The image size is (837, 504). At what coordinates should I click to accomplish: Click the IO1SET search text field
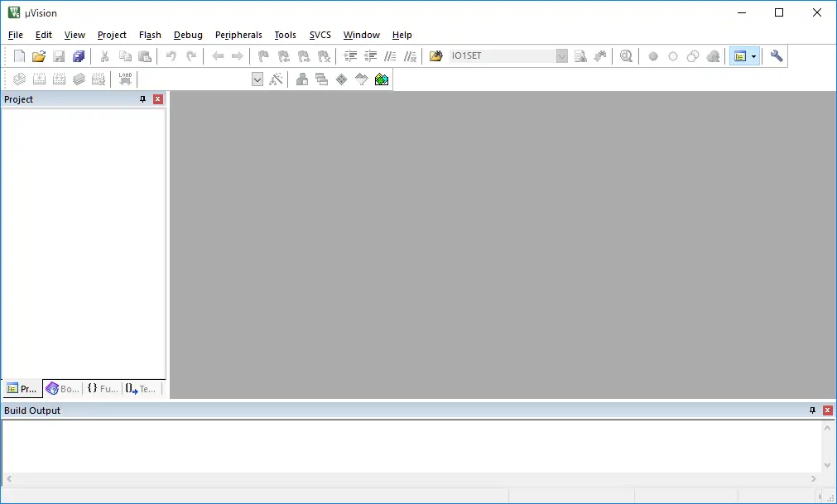[x=503, y=56]
